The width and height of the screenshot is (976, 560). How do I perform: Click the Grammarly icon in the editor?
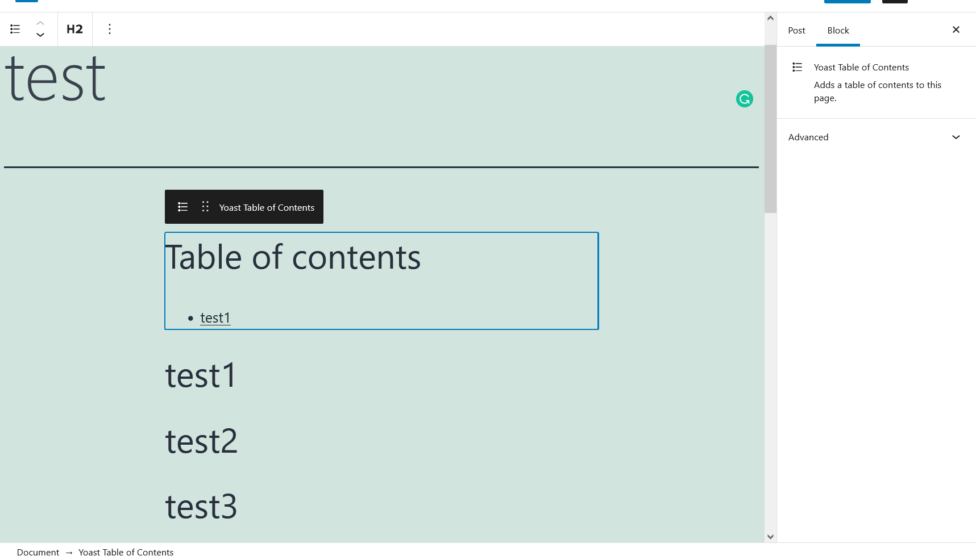pos(745,98)
